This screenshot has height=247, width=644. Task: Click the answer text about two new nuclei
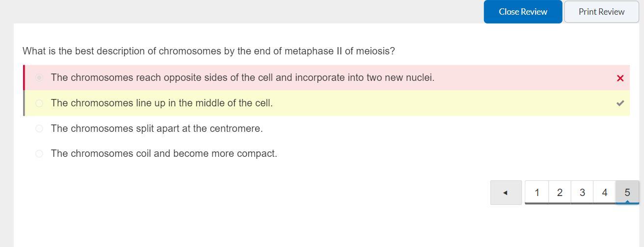(242, 77)
